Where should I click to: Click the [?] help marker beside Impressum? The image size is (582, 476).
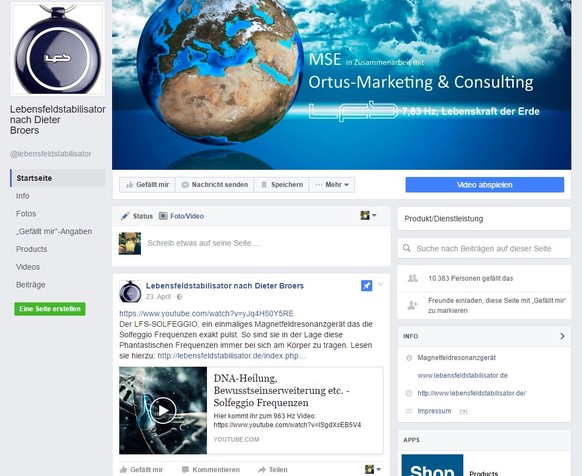click(x=464, y=411)
